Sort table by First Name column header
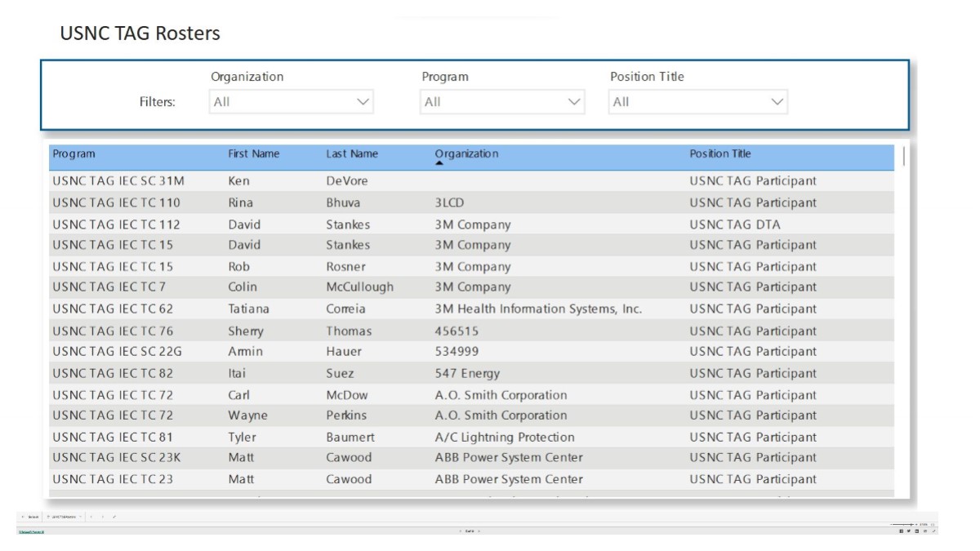Image resolution: width=980 pixels, height=551 pixels. (253, 153)
